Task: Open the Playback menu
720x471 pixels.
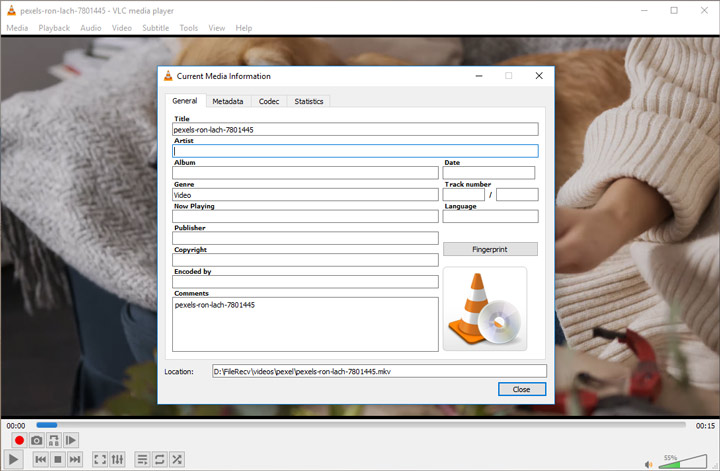Action: [54, 28]
